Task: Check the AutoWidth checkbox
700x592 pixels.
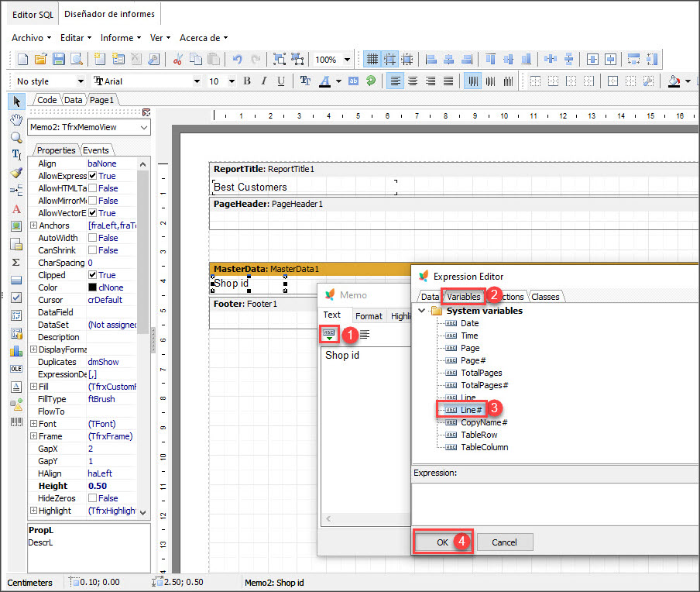Action: click(x=92, y=238)
